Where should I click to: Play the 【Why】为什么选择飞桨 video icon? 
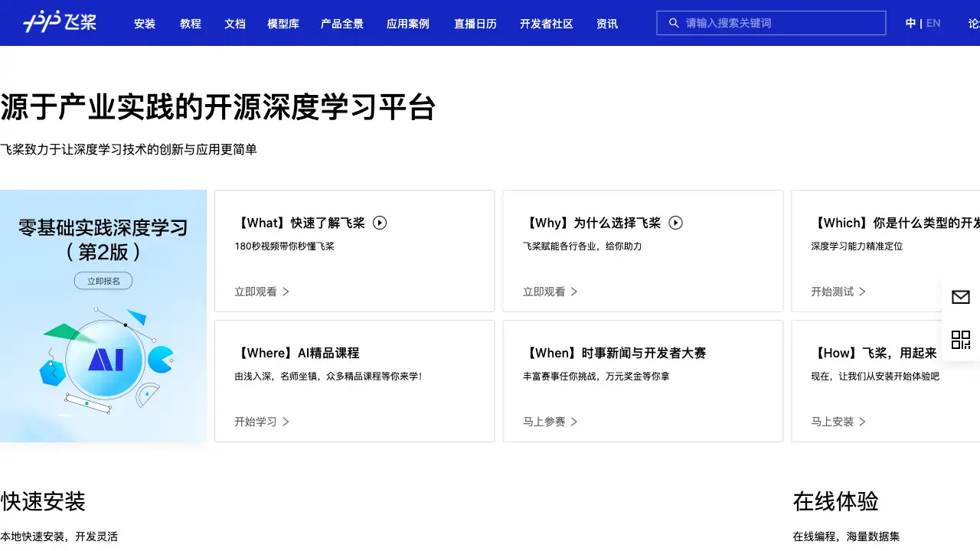[x=675, y=223]
